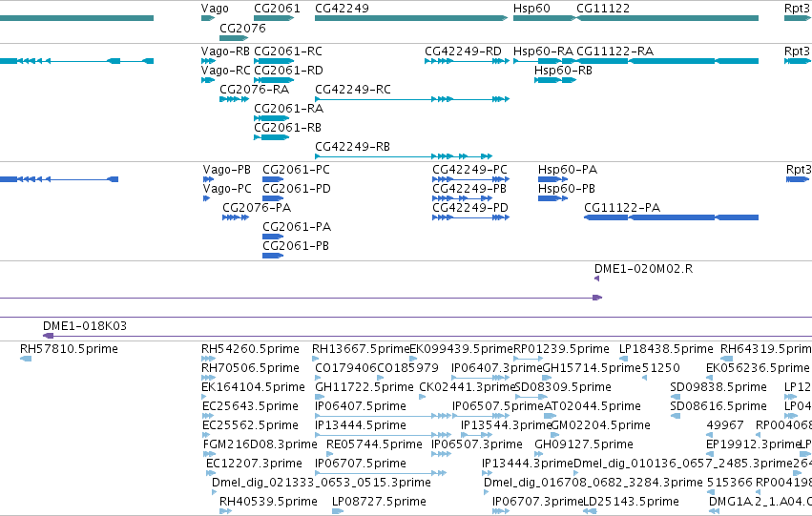Viewport: 812px width, 516px height.
Task: Click the EC25643.5prime EST
Action: pyautogui.click(x=209, y=416)
